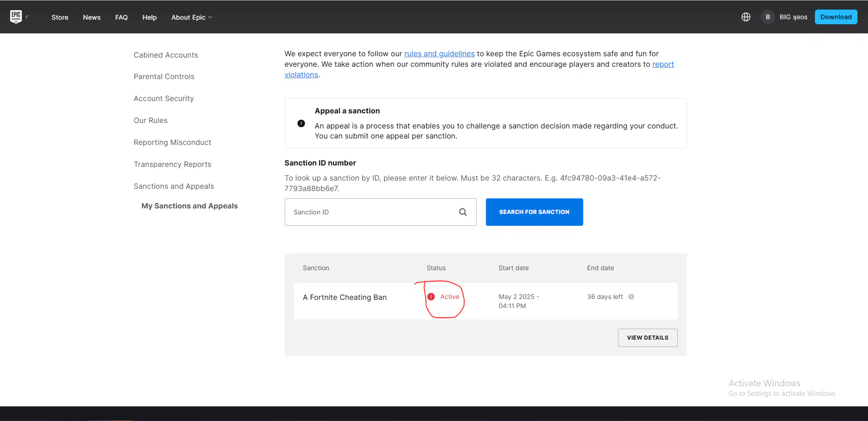
Task: Click the Start date column header
Action: pyautogui.click(x=513, y=268)
